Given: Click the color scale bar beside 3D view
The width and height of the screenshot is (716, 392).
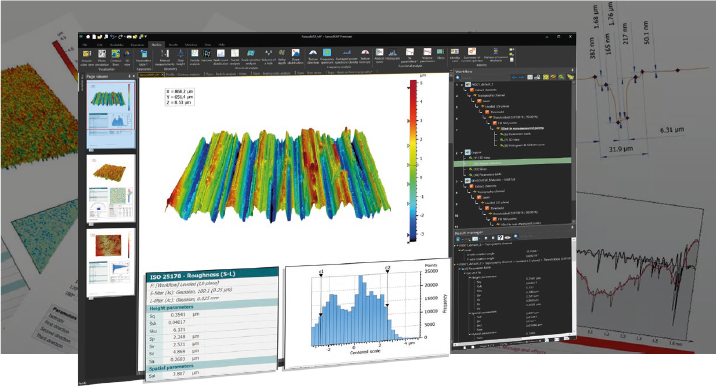Looking at the screenshot, I should pyautogui.click(x=413, y=160).
